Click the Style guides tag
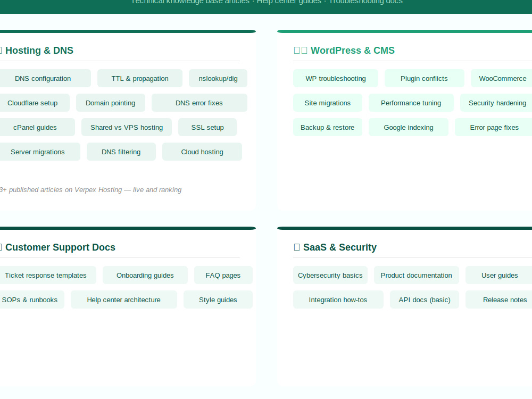The height and width of the screenshot is (399, 532). click(218, 300)
